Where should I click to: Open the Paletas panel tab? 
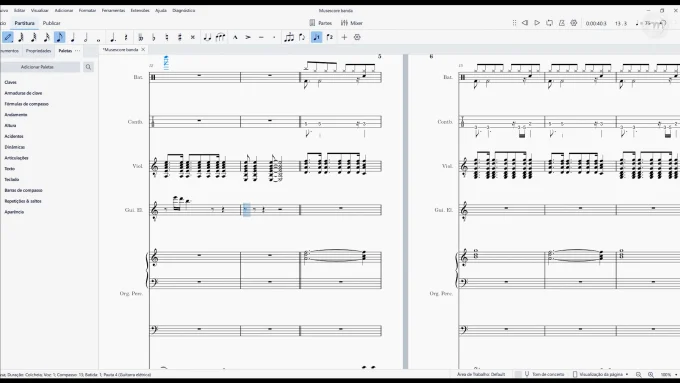coord(65,51)
